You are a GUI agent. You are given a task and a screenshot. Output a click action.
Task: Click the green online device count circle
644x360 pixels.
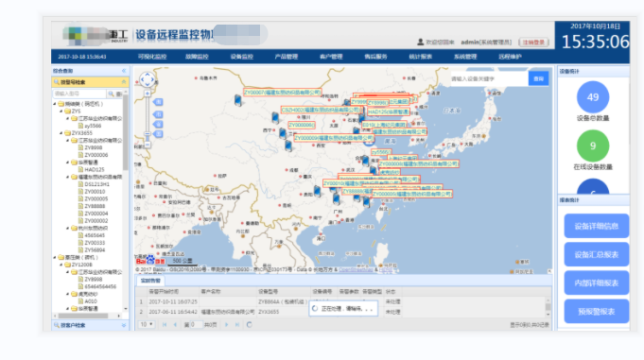(593, 146)
